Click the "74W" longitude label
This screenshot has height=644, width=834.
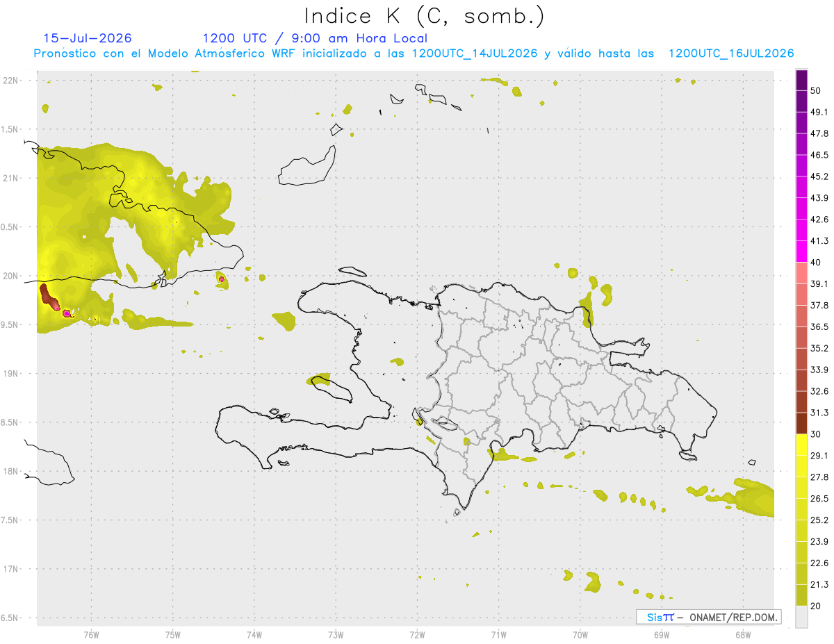tap(254, 635)
